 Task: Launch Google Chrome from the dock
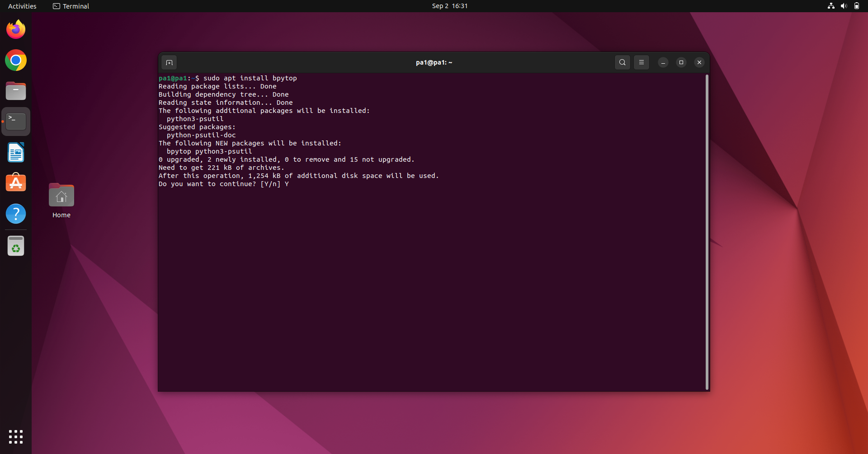coord(15,60)
